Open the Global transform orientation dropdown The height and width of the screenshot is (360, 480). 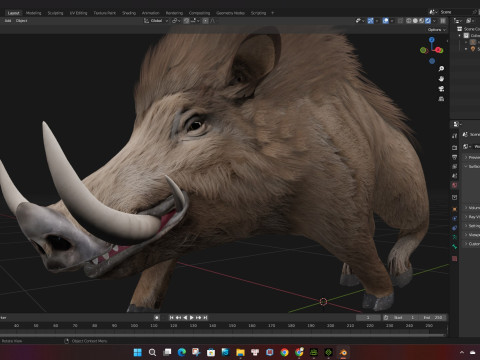click(x=156, y=21)
